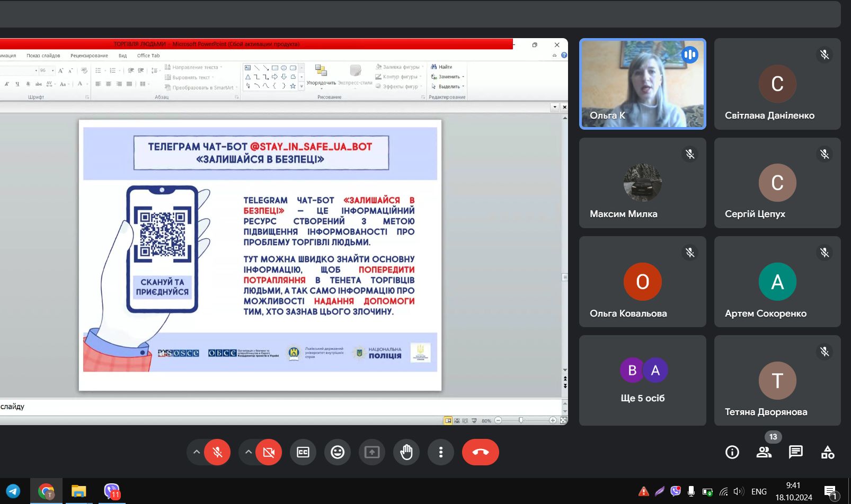Screen dimensions: 851x504
Task: Click the raise hand icon
Action: click(x=406, y=452)
